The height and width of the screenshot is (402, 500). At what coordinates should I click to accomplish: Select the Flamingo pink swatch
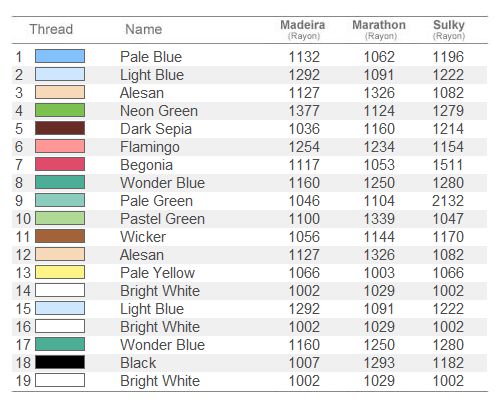(60, 146)
